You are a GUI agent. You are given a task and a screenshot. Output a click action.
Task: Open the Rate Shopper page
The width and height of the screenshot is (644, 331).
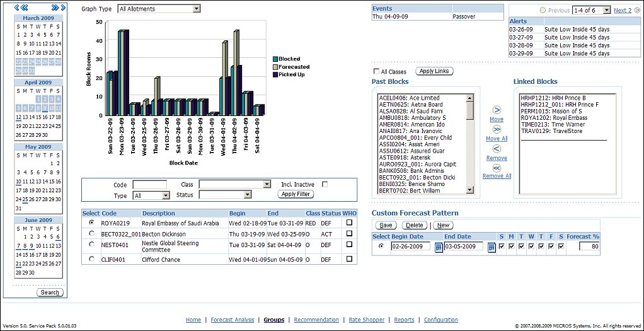point(366,320)
